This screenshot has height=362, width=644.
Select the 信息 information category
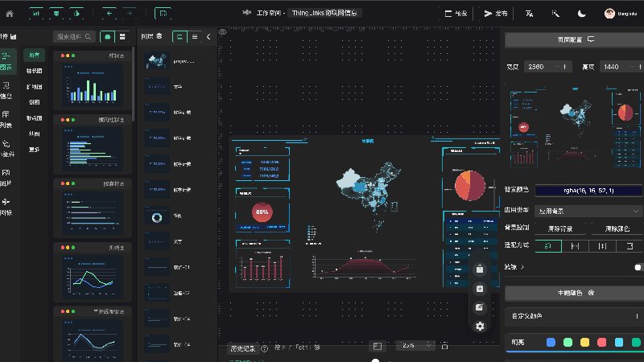click(6, 91)
